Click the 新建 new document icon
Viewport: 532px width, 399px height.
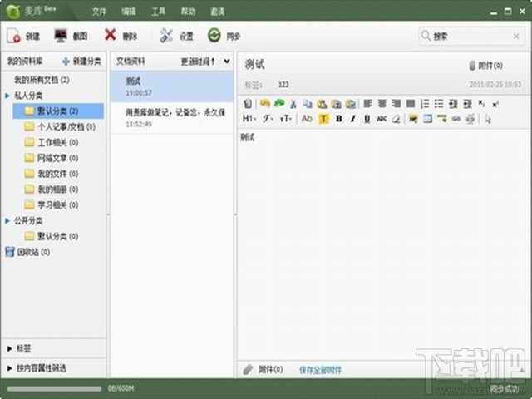(x=13, y=36)
